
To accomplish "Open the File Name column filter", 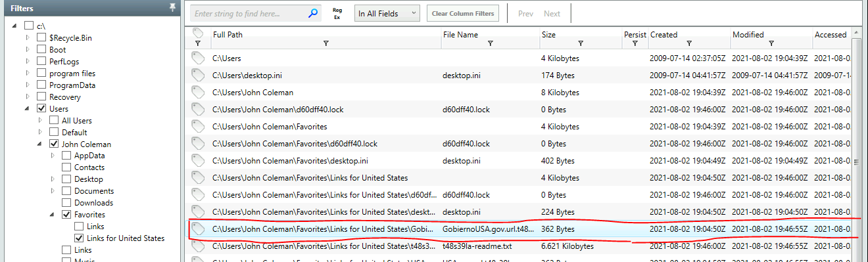I will 491,44.
